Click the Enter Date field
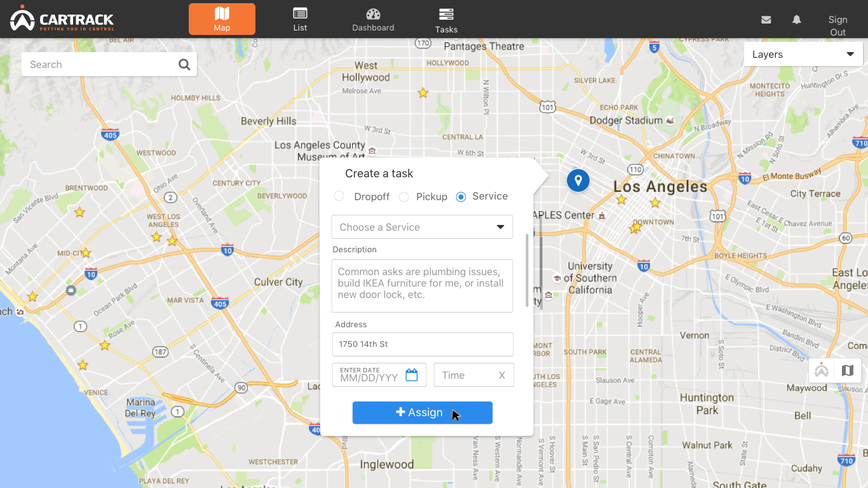The height and width of the screenshot is (488, 868). 379,375
